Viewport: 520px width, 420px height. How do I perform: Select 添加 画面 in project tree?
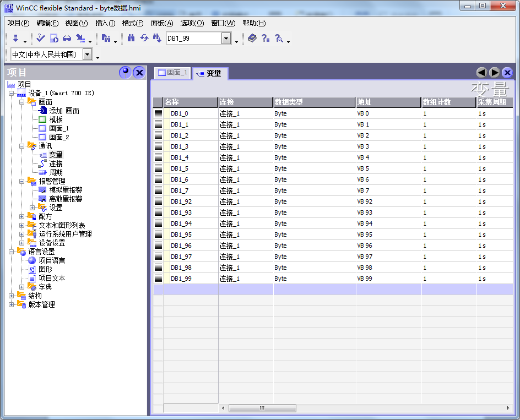[x=64, y=111]
